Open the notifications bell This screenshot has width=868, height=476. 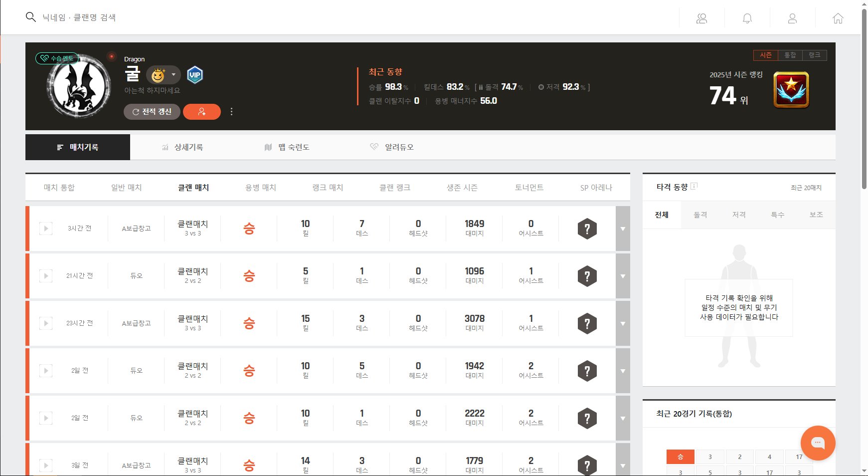click(747, 18)
